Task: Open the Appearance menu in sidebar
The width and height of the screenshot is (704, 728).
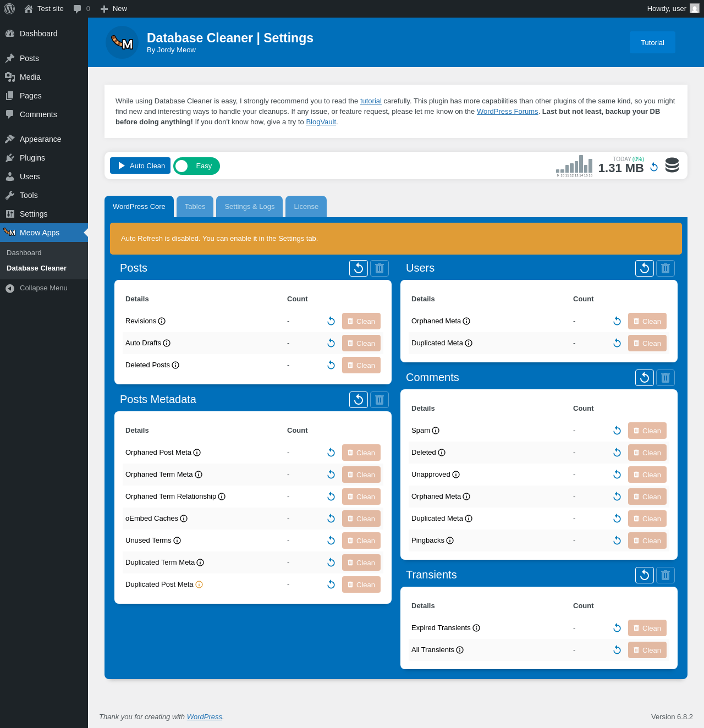Action: (44, 139)
